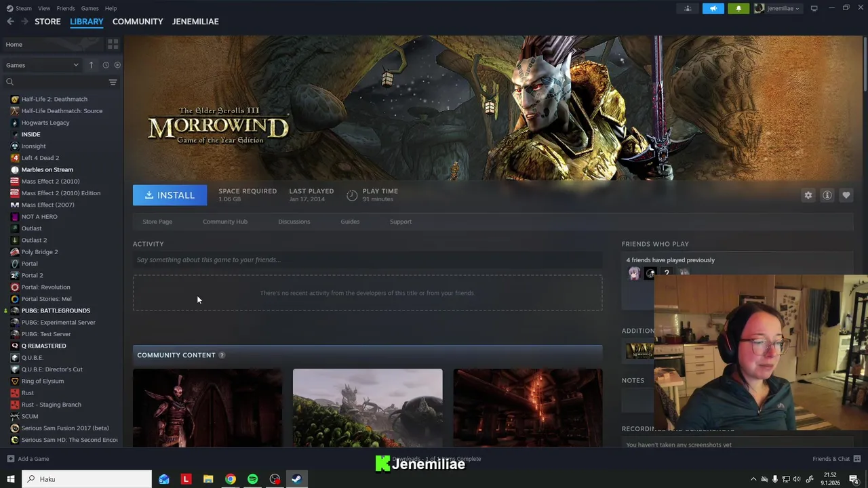Go to the COMMUNITY tab
868x488 pixels.
(x=138, y=22)
